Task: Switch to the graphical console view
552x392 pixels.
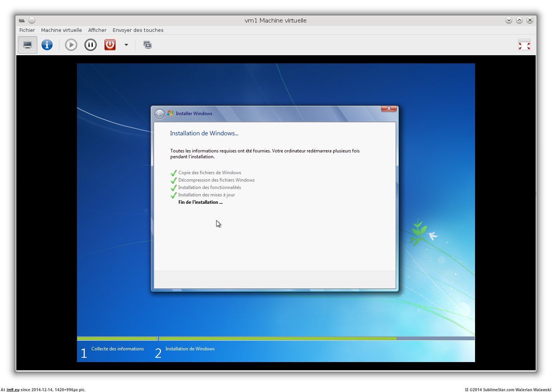Action: 28,45
